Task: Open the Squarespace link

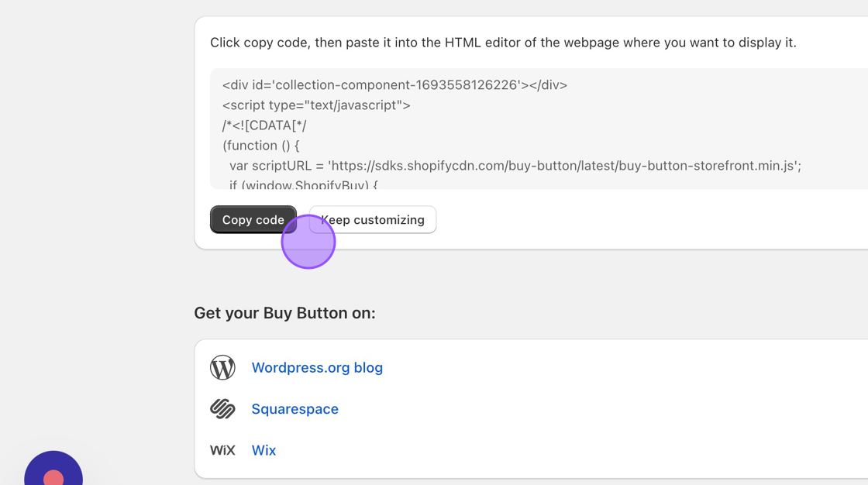Action: pyautogui.click(x=294, y=409)
